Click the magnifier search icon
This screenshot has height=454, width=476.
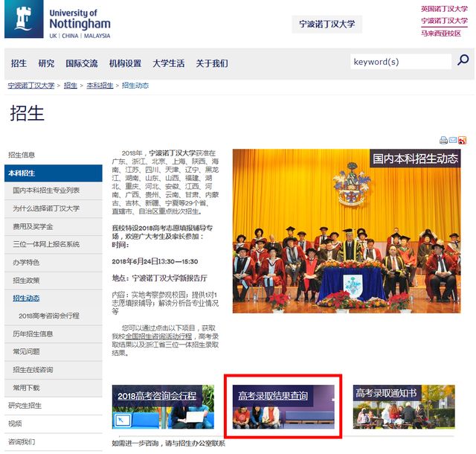coord(463,60)
